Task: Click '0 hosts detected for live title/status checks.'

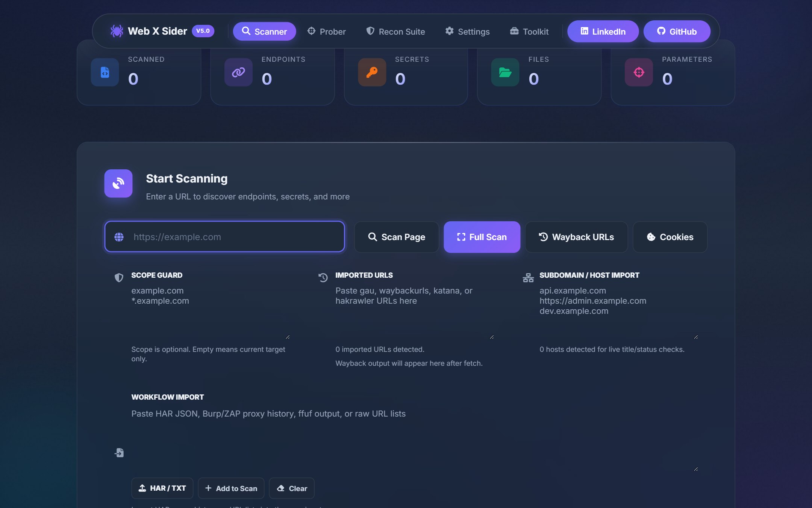Action: coord(612,349)
